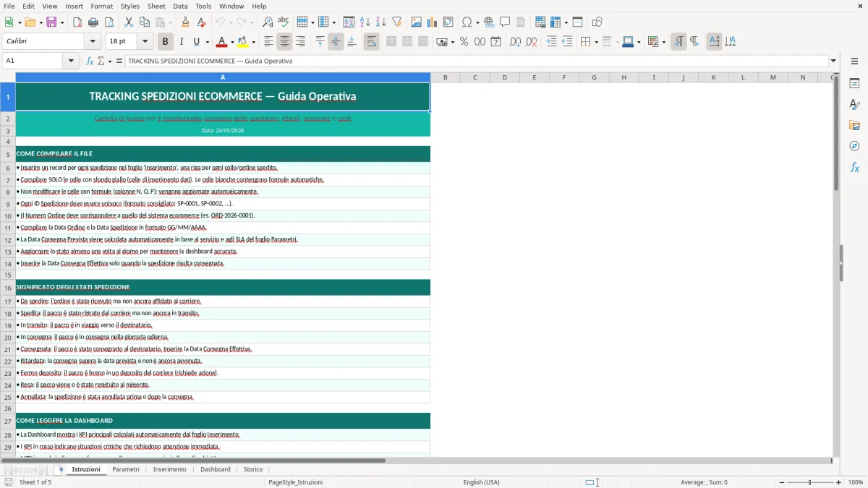Open the background color dropdown arrow

(x=253, y=42)
